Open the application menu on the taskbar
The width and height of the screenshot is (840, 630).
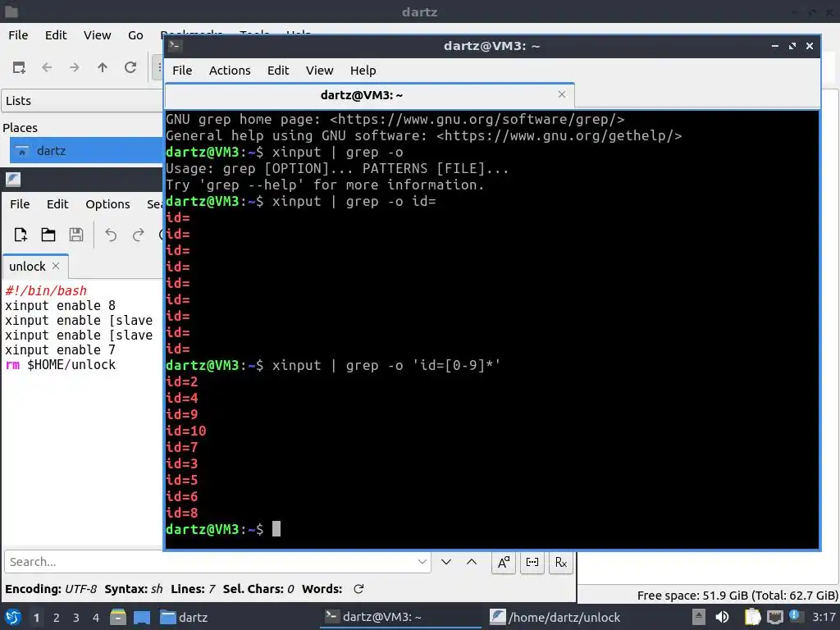(13, 617)
